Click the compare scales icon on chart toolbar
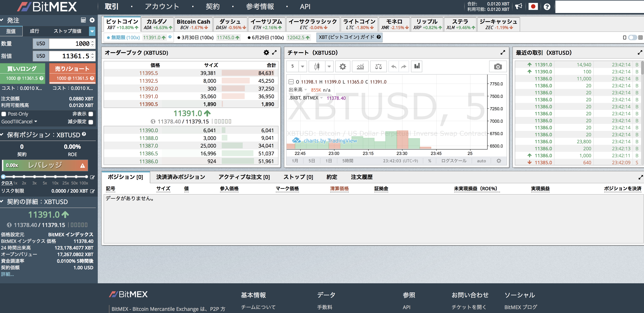Image resolution: width=644 pixels, height=313 pixels. point(378,66)
